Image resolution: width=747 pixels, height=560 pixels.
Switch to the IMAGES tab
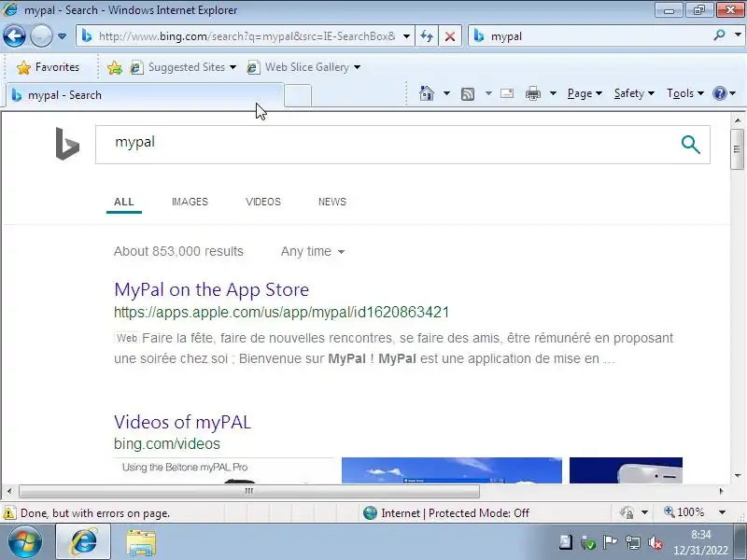coord(190,202)
